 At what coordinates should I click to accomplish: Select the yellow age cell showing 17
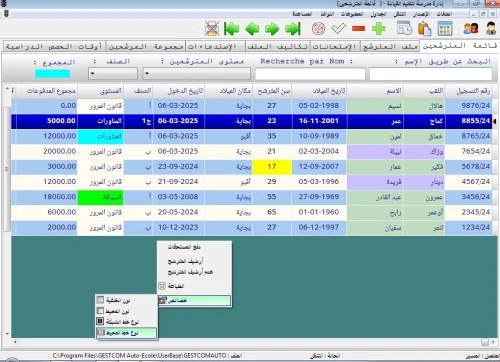pos(272,167)
